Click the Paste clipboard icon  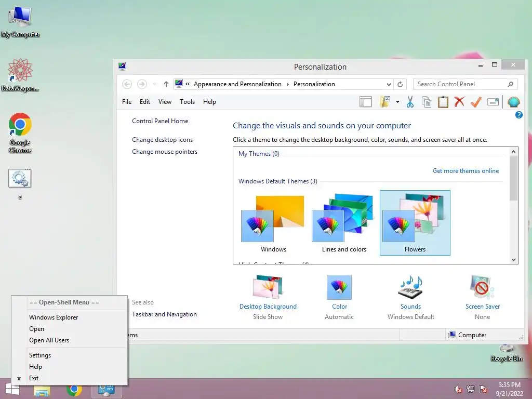[443, 102]
